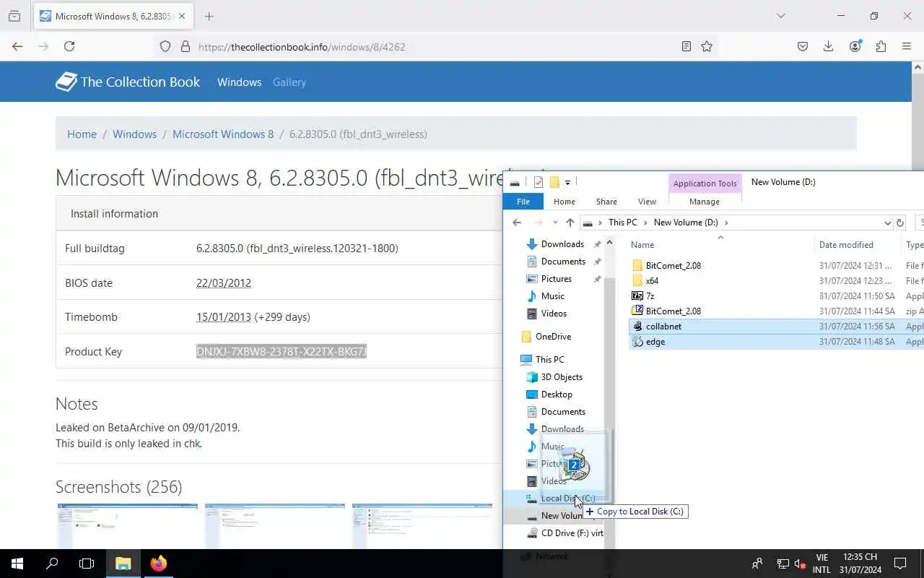The width and height of the screenshot is (924, 578).
Task: Sort files by Date modified column
Action: coord(846,245)
